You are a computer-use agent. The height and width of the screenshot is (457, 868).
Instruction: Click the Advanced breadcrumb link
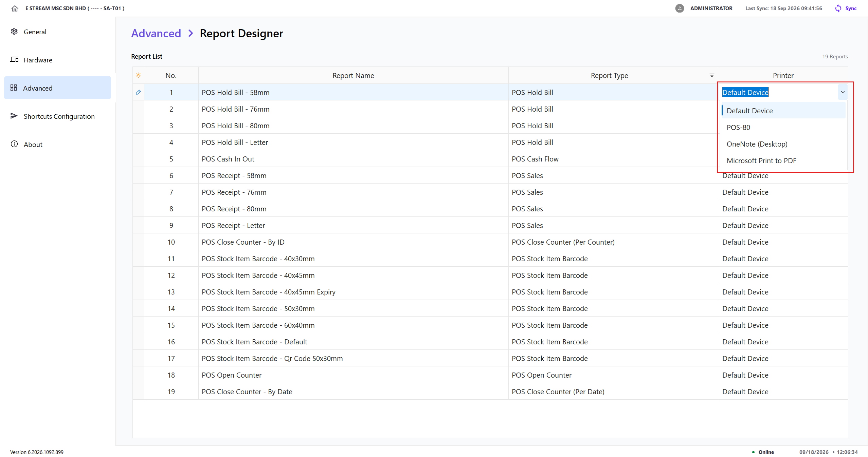(156, 33)
